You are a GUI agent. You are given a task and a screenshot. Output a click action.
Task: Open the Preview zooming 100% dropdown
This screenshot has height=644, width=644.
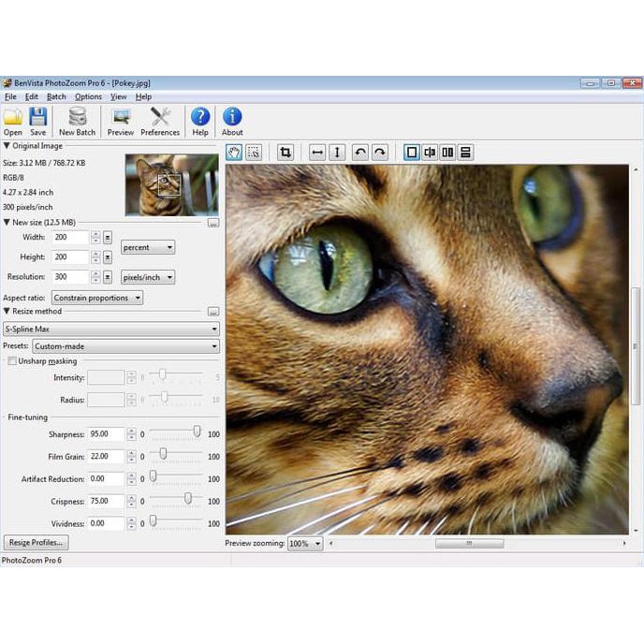click(305, 543)
